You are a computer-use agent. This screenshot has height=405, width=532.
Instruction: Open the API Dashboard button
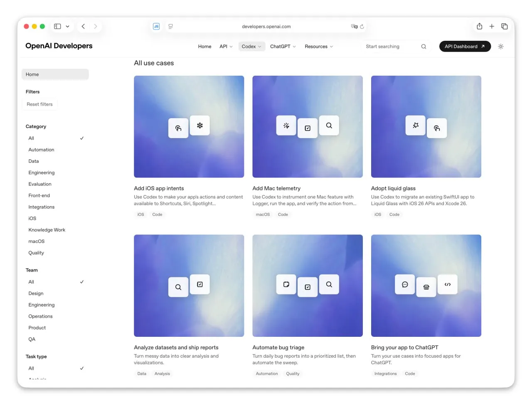tap(465, 47)
